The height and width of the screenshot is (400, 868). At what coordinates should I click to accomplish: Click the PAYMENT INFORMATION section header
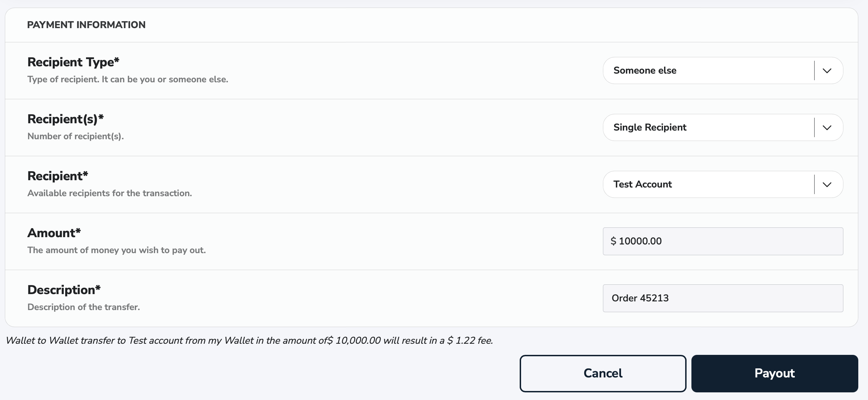point(87,25)
